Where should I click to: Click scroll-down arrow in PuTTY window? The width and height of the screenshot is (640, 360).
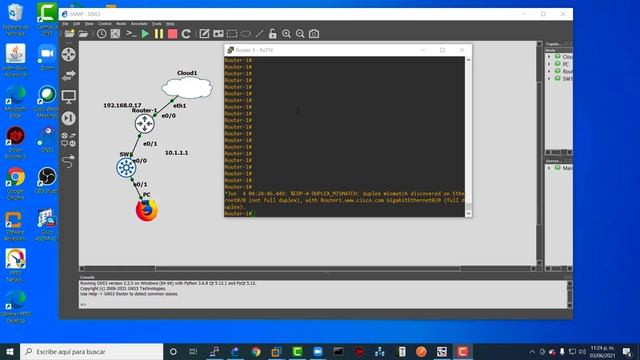tap(468, 213)
